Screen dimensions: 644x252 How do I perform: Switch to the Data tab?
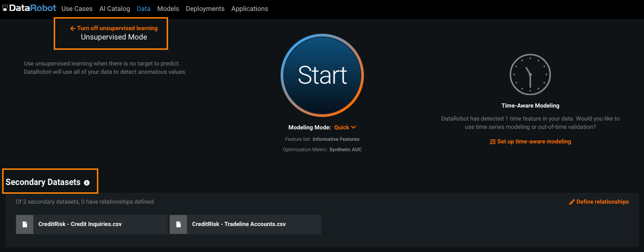[144, 9]
